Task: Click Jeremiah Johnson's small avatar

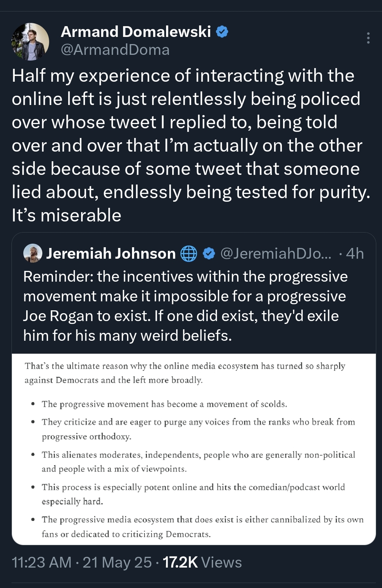Action: click(x=33, y=253)
